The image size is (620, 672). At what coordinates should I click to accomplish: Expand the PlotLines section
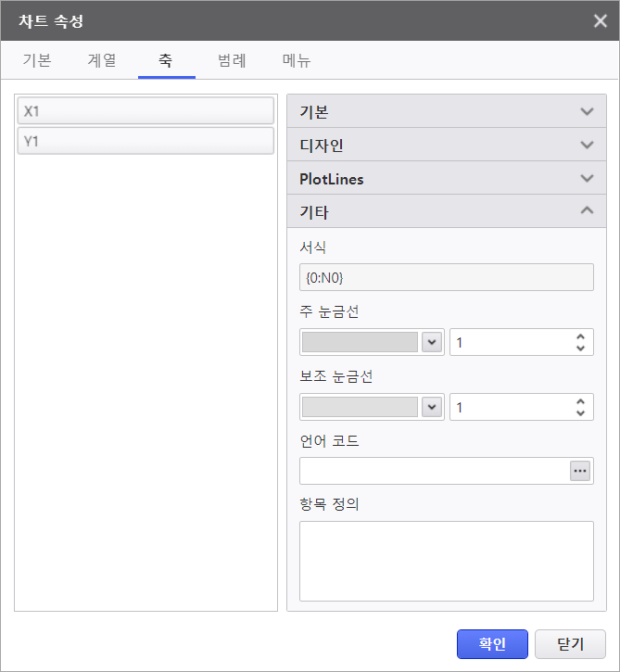446,179
